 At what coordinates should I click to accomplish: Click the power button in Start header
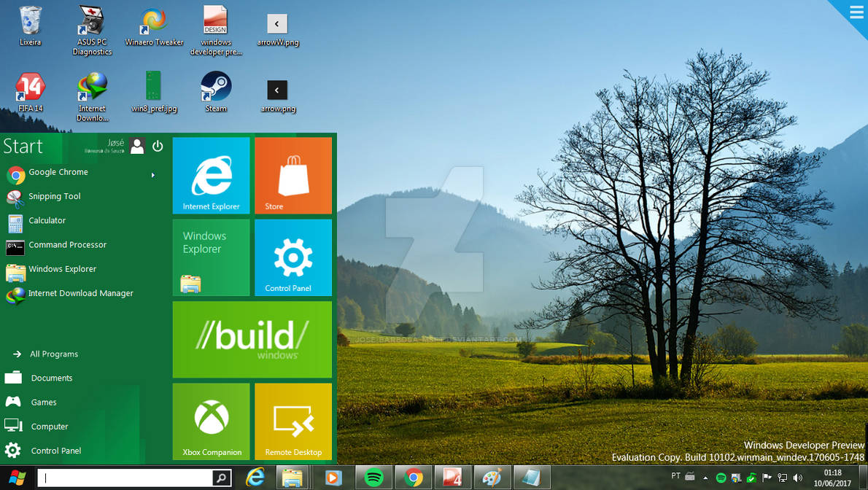coord(158,146)
